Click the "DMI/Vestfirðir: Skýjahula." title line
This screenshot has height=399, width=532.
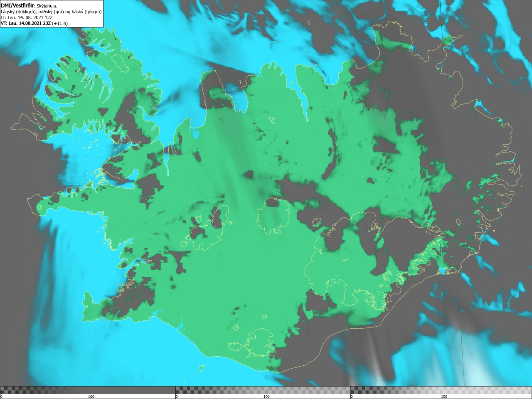tap(29, 5)
